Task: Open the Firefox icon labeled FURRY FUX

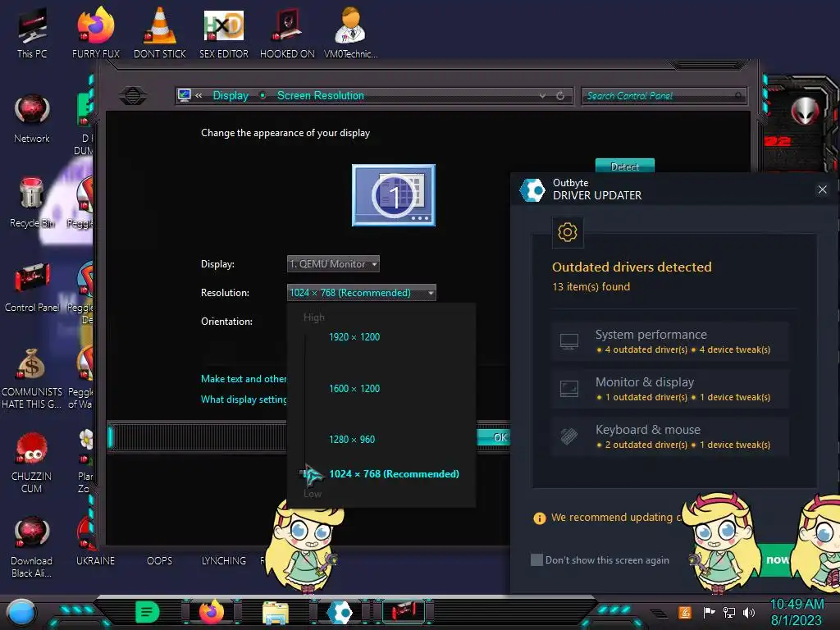Action: click(x=96, y=32)
